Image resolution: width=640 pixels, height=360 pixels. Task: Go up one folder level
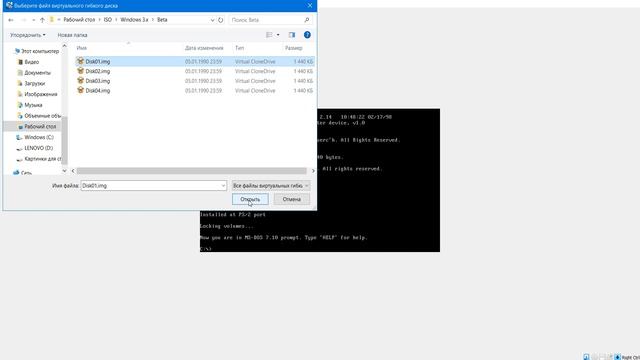tap(42, 20)
